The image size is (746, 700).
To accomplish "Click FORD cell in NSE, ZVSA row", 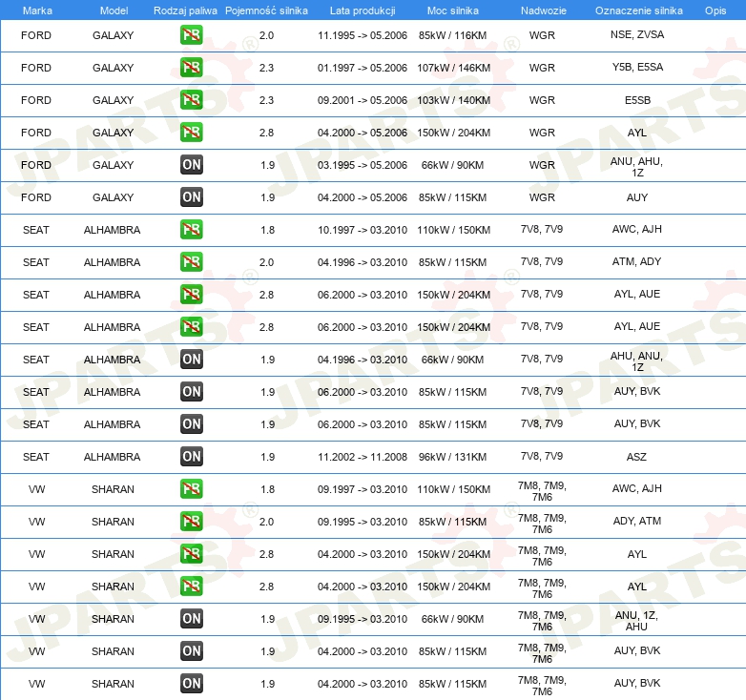I will tap(36, 35).
